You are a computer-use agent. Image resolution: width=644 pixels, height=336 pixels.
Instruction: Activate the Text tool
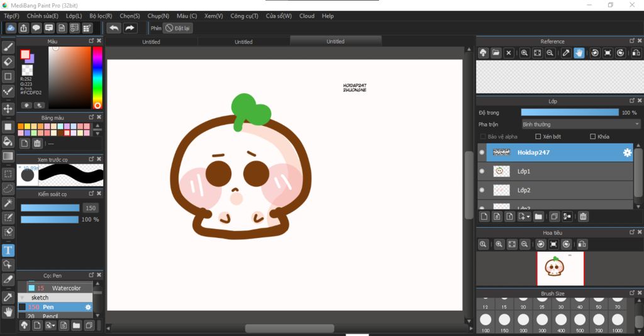(x=8, y=250)
